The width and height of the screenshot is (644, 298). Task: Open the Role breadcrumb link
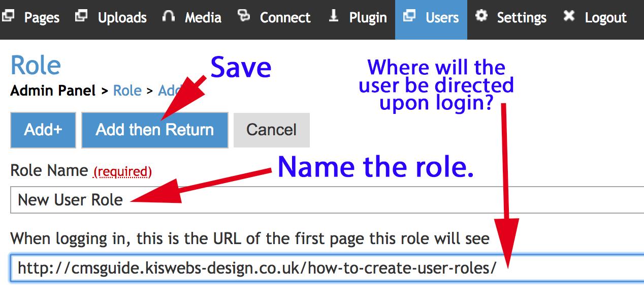click(127, 91)
